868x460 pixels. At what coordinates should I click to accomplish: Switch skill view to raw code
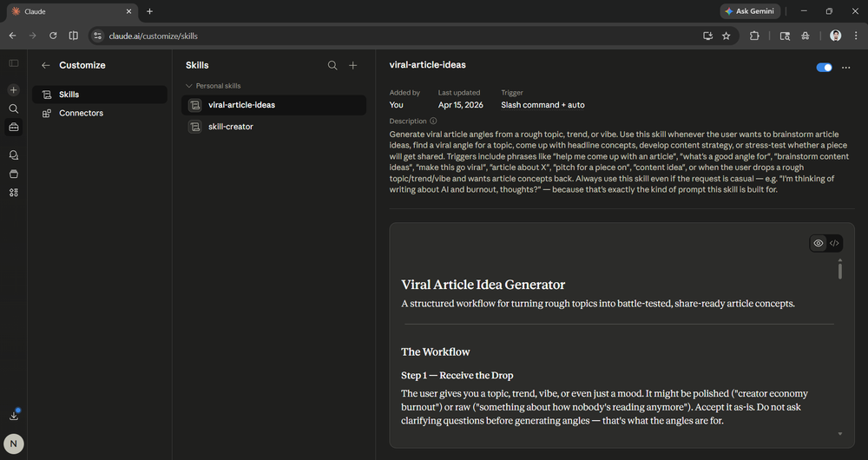coord(834,243)
